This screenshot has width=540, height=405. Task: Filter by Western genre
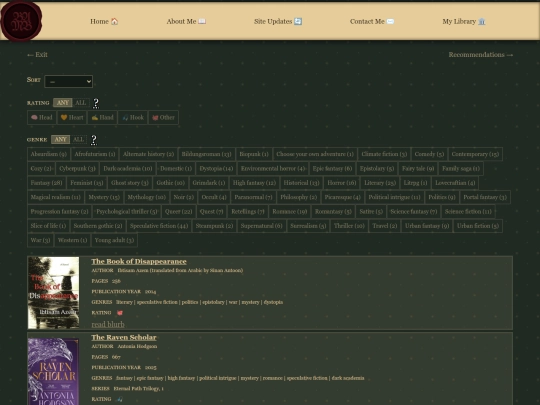click(72, 240)
